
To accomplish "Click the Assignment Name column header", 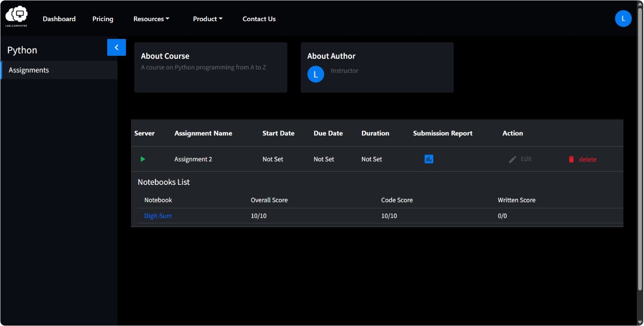I will point(203,133).
